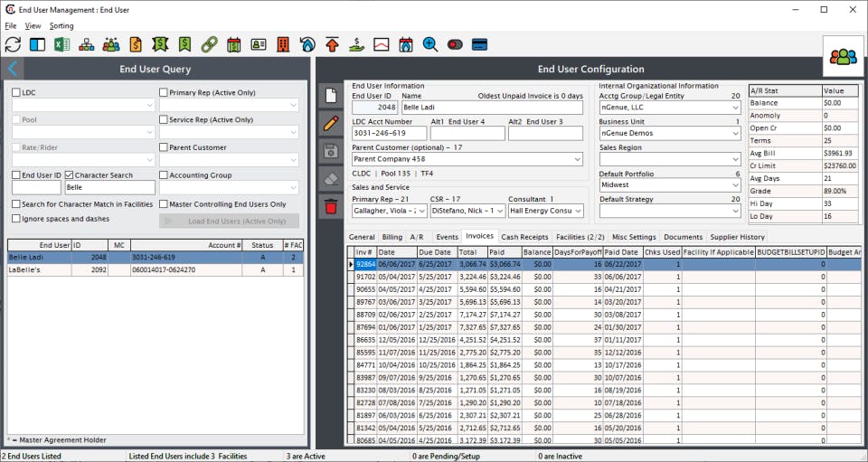The width and height of the screenshot is (868, 462).
Task: Open the Sales Region dropdown
Action: pyautogui.click(x=735, y=159)
